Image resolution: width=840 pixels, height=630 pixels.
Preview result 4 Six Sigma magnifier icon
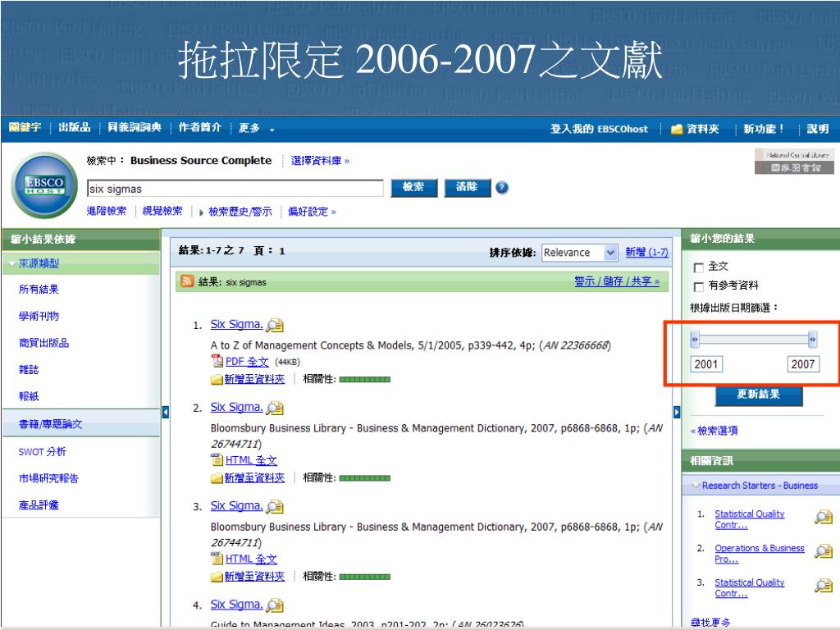pyautogui.click(x=275, y=605)
